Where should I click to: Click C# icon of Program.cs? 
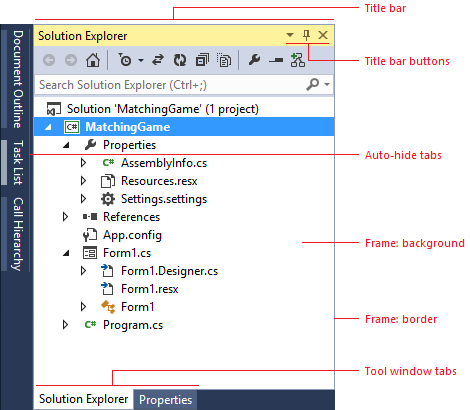pos(90,325)
